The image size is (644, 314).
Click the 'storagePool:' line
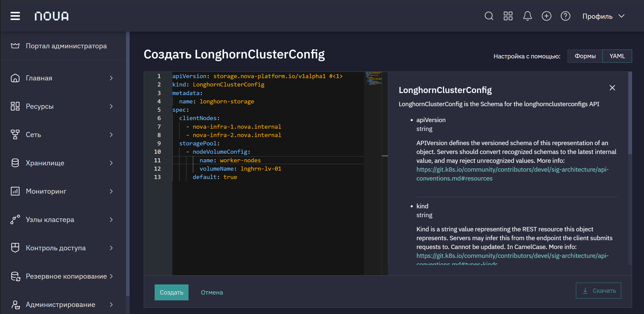pos(199,143)
